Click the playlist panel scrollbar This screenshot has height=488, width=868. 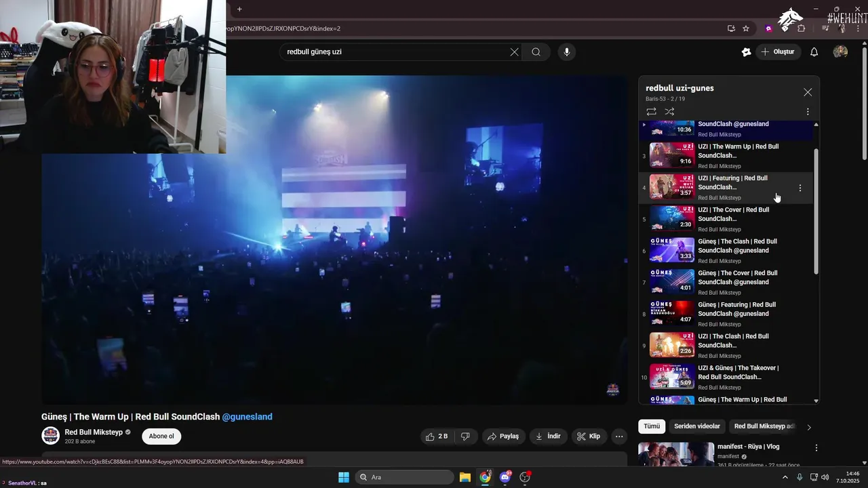816,211
